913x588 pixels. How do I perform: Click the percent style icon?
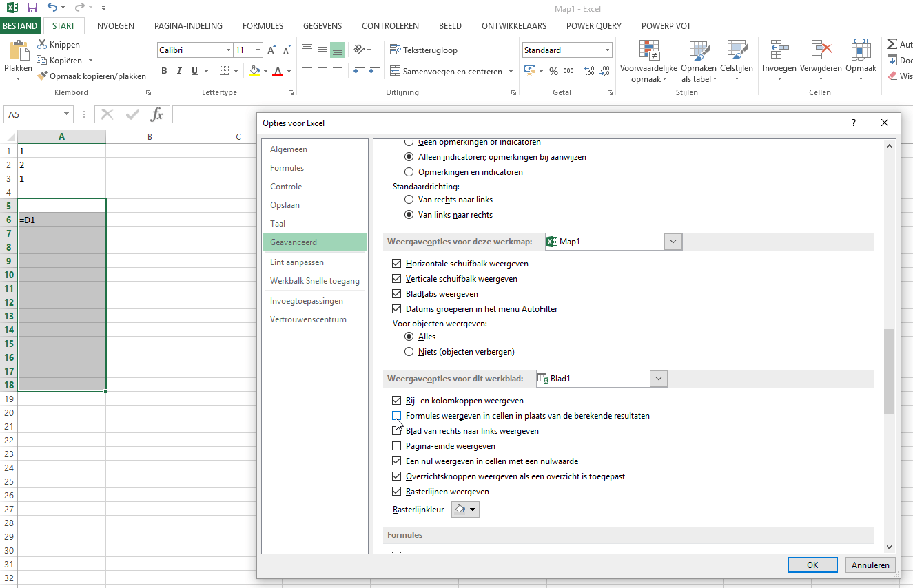pos(553,71)
